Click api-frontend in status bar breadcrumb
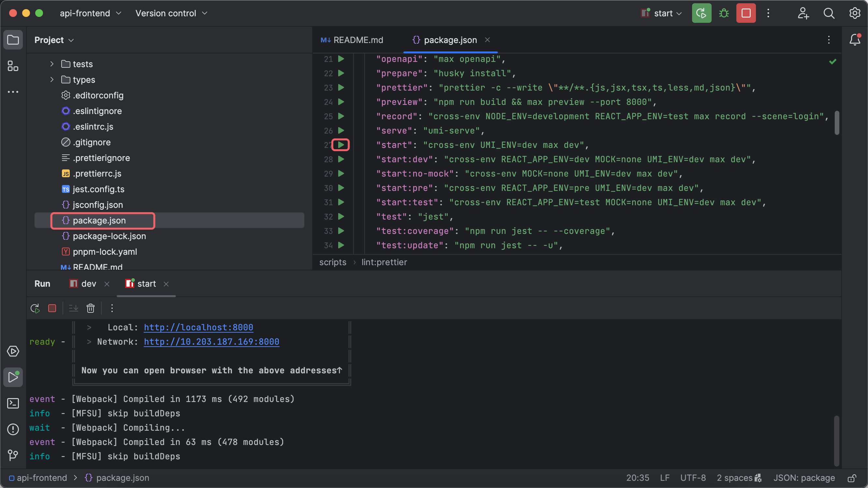868x488 pixels. (42, 478)
